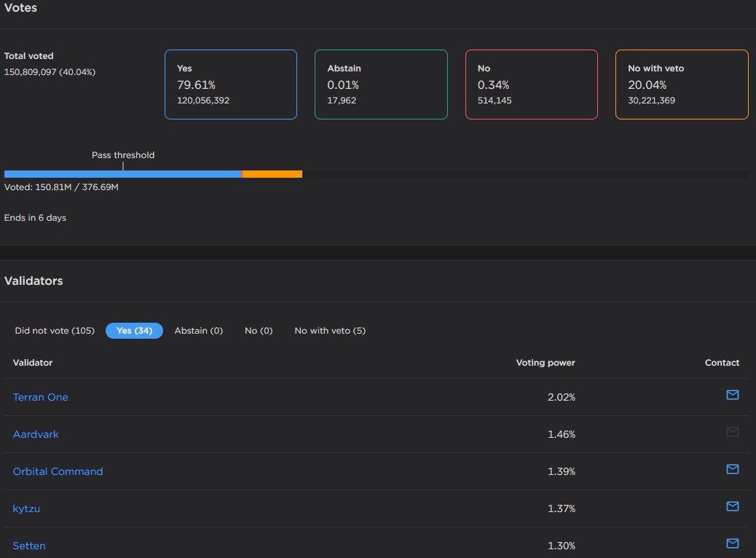Open the No (0) validators tab
Screen dimensions: 756x558
[x=259, y=331]
